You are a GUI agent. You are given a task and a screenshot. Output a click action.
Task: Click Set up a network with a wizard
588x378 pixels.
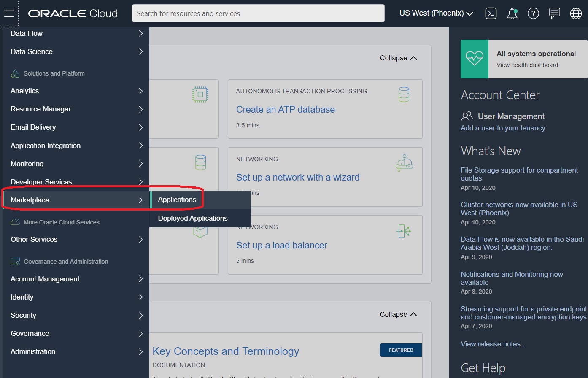(x=298, y=177)
